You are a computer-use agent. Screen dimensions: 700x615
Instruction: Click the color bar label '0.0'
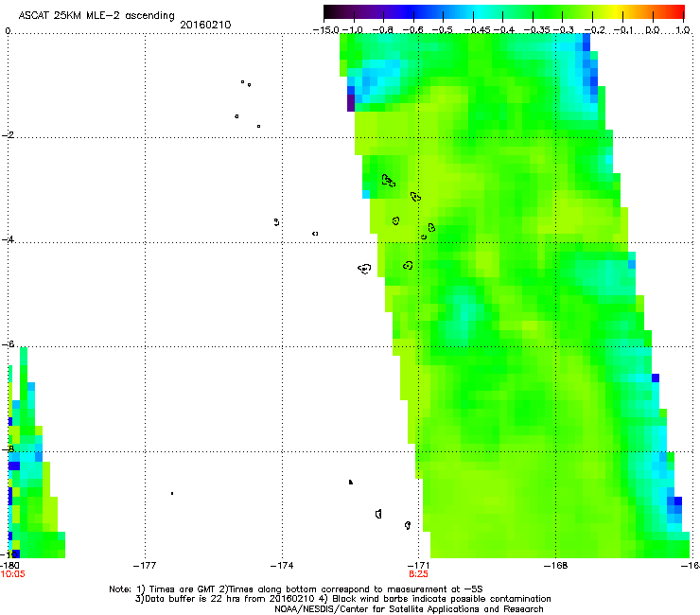[653, 30]
